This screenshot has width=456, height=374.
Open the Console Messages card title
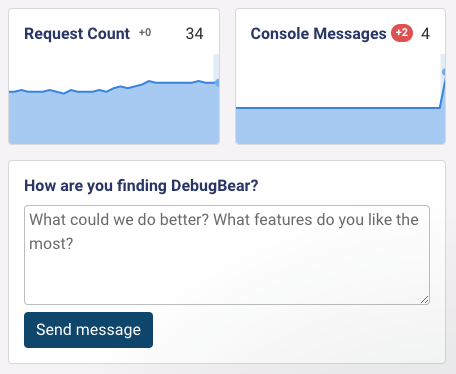[318, 34]
